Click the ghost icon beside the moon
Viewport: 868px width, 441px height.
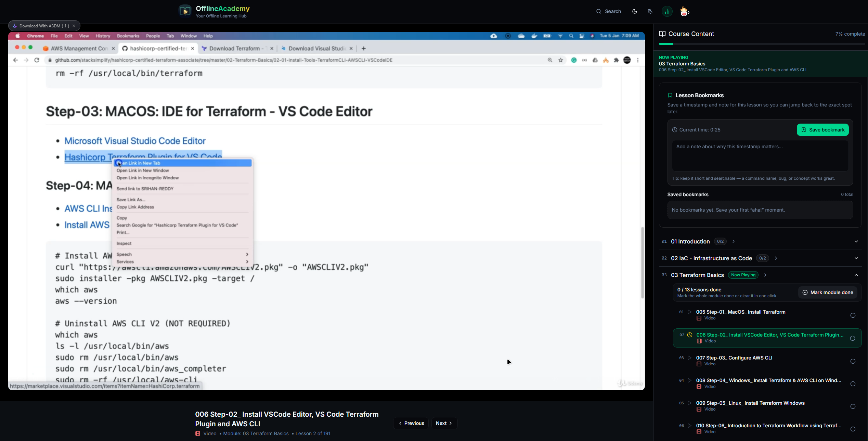coord(650,11)
